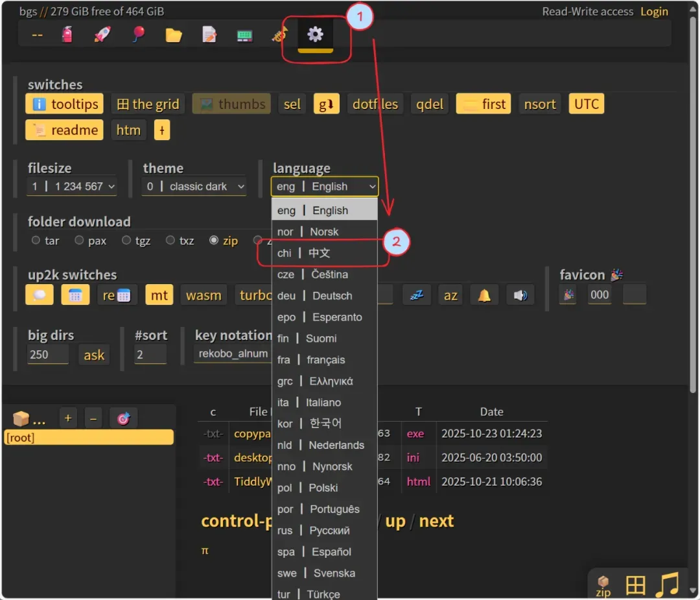
Task: Open the unpost fire extinguisher tab
Action: click(67, 34)
